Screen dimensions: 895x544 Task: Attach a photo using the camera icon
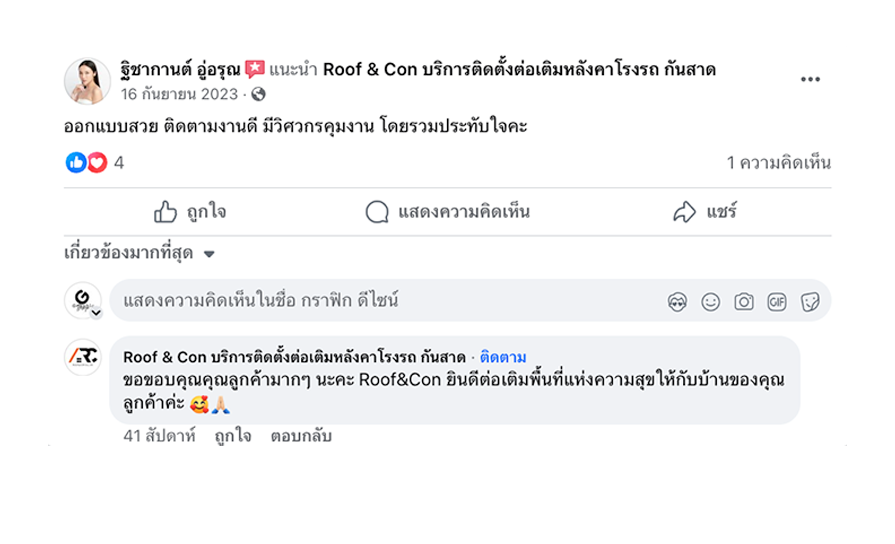[x=743, y=302]
